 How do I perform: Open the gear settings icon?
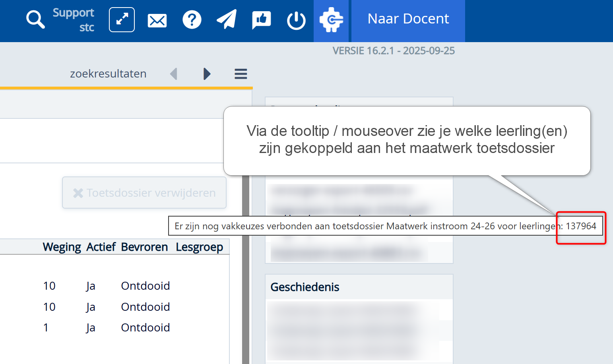(x=331, y=20)
